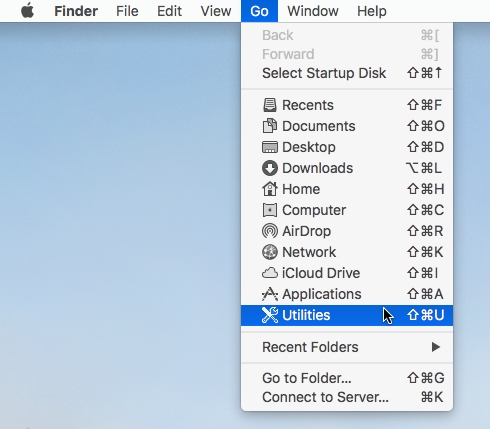Click the Network globe icon
Viewport: 490px width, 429px height.
pyautogui.click(x=270, y=252)
